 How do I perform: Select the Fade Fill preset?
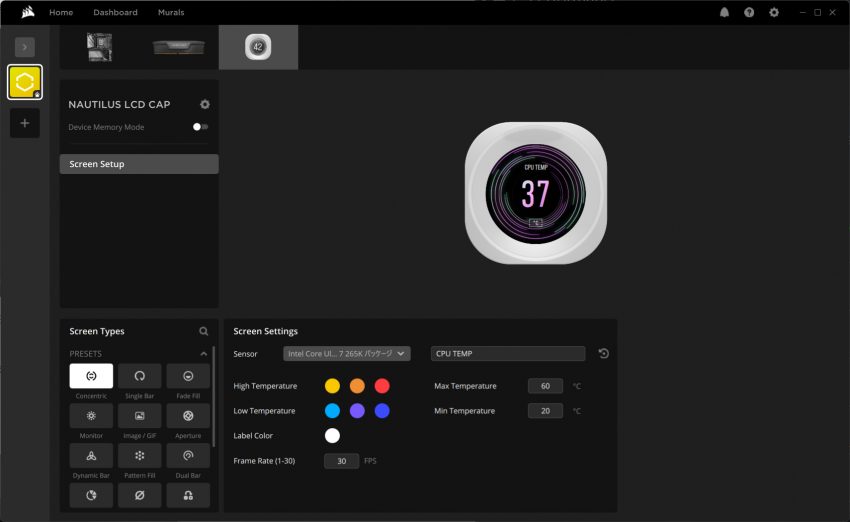coord(188,376)
